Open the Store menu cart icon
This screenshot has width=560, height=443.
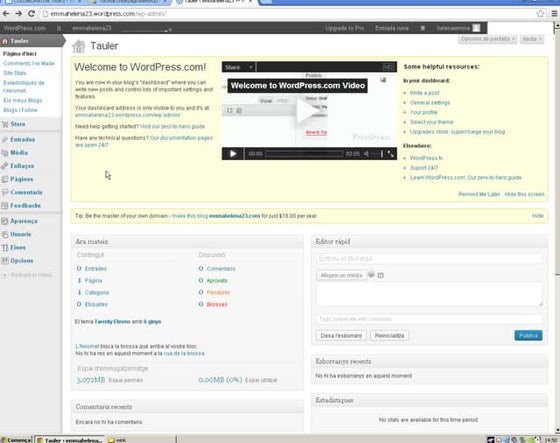(x=5, y=124)
